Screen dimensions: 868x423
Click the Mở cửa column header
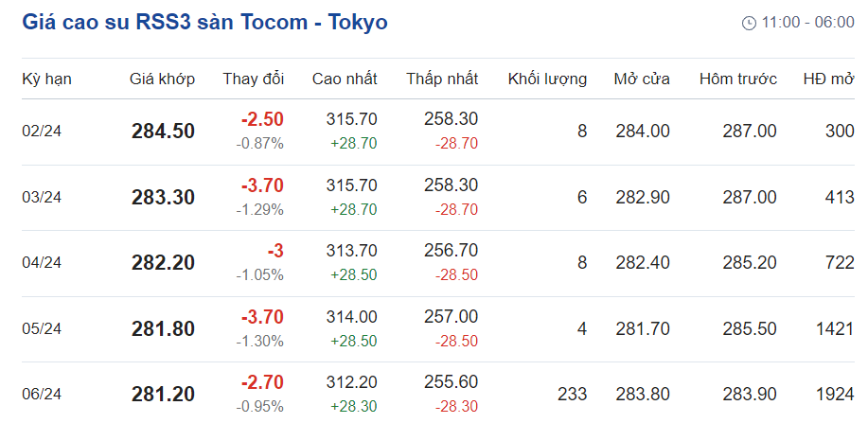(641, 79)
